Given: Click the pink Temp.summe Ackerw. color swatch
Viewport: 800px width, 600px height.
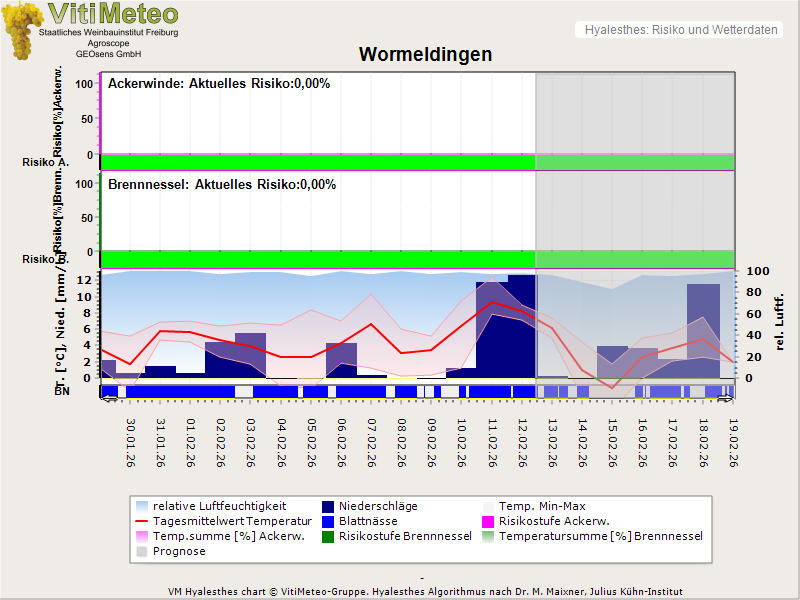Looking at the screenshot, I should click(143, 536).
